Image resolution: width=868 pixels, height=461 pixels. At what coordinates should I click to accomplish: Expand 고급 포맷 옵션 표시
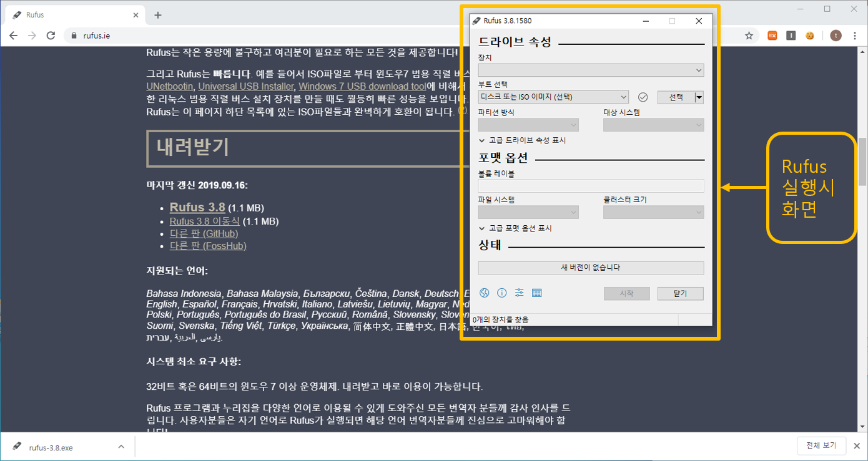coord(515,228)
